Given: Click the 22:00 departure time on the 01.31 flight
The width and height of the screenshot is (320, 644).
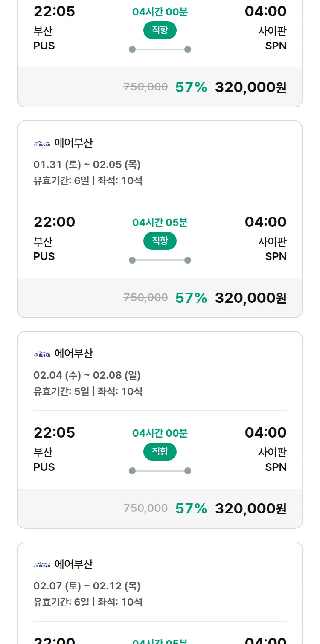Looking at the screenshot, I should (x=54, y=222).
